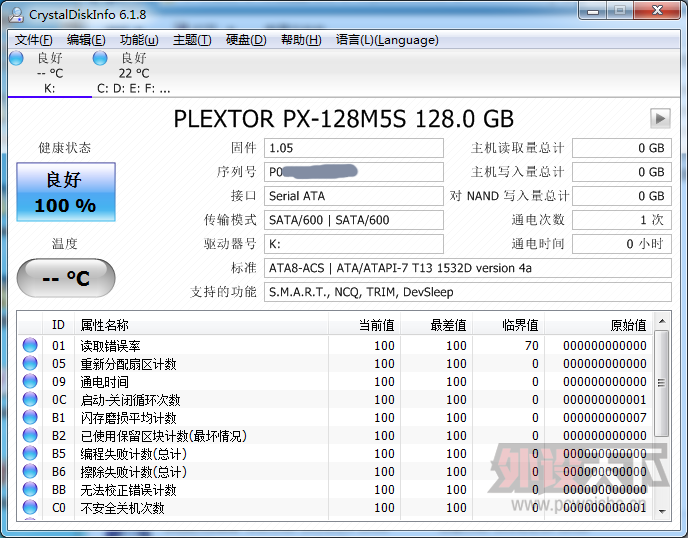Click the drive letter field K:
688x538 pixels.
click(x=353, y=244)
